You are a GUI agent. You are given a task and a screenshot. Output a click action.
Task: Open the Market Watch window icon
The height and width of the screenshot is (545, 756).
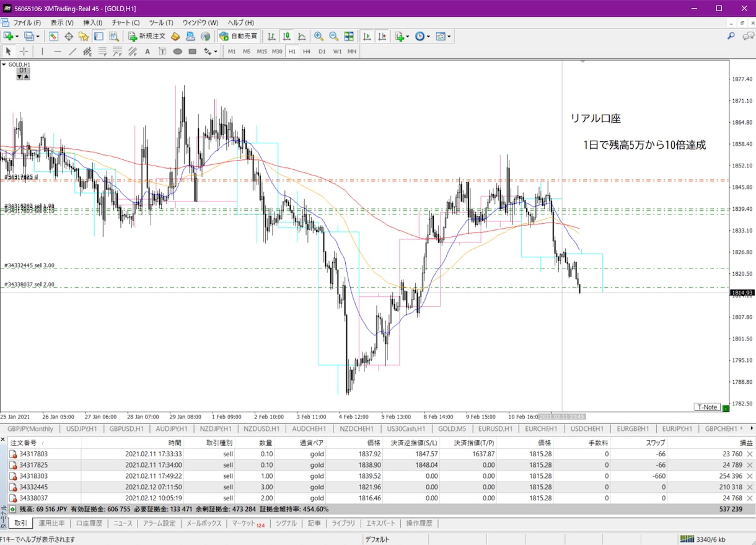point(54,37)
